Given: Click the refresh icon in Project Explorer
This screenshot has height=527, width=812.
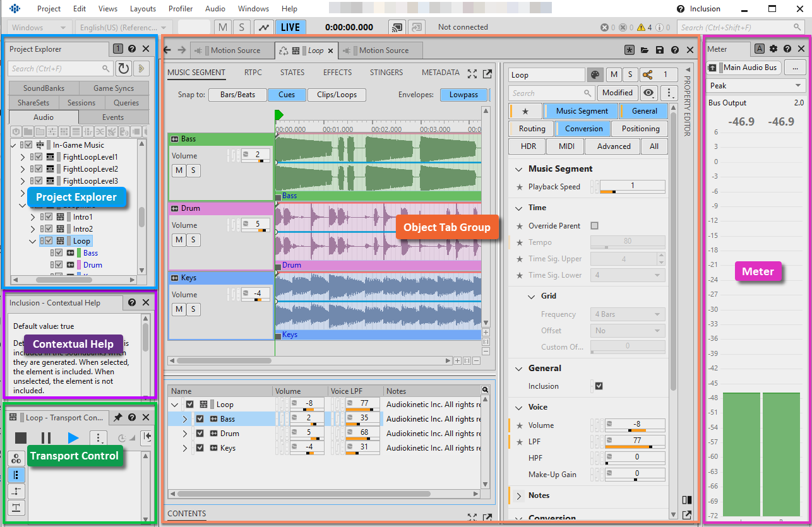Looking at the screenshot, I should pos(124,69).
